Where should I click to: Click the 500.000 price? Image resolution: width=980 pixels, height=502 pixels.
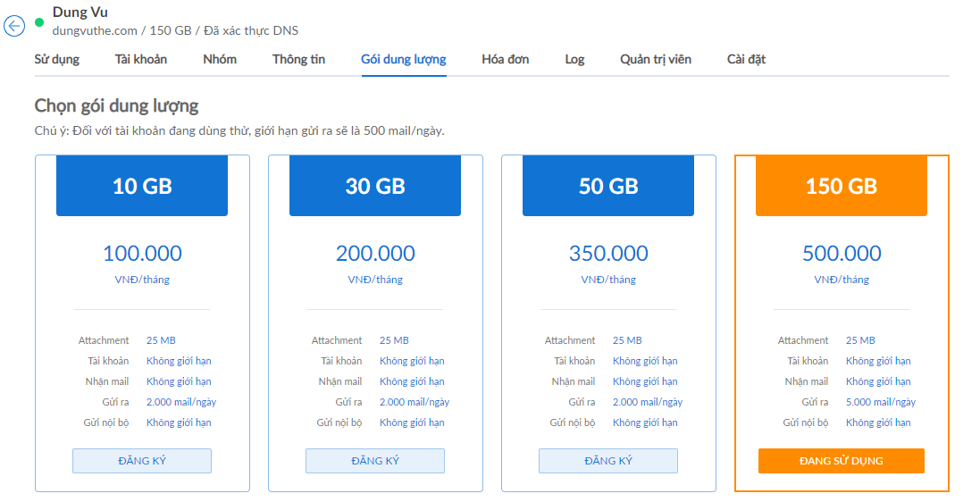[842, 253]
